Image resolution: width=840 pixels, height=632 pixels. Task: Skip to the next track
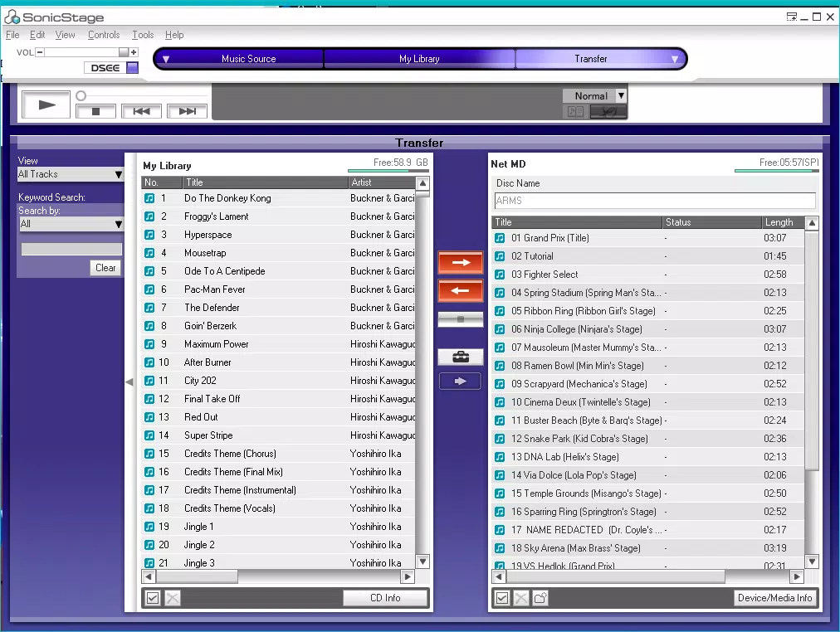187,111
